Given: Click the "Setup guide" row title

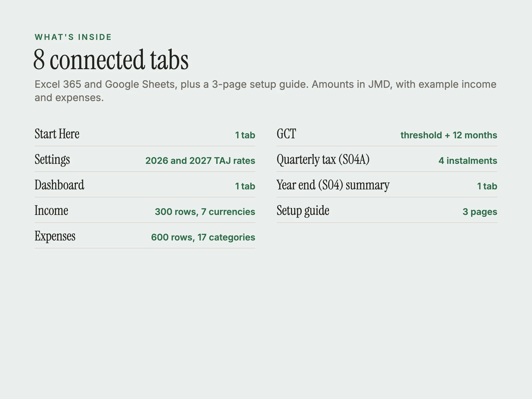Looking at the screenshot, I should click(303, 211).
